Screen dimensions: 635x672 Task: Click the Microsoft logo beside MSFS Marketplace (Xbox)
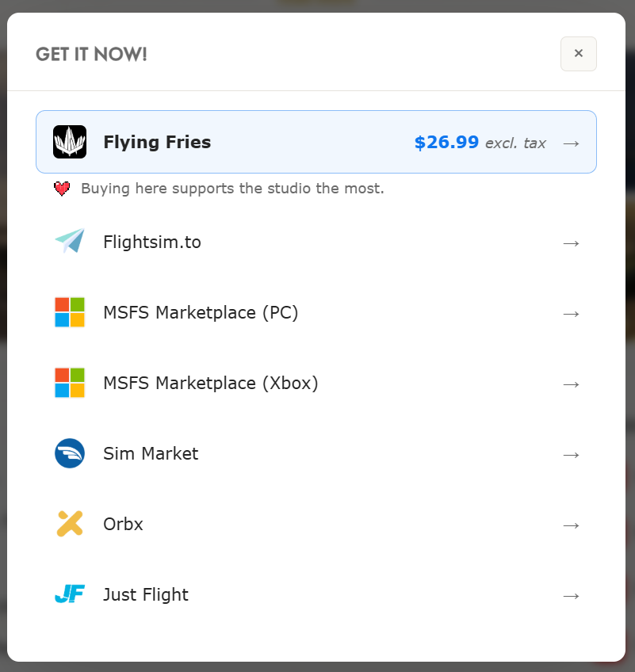coord(70,383)
